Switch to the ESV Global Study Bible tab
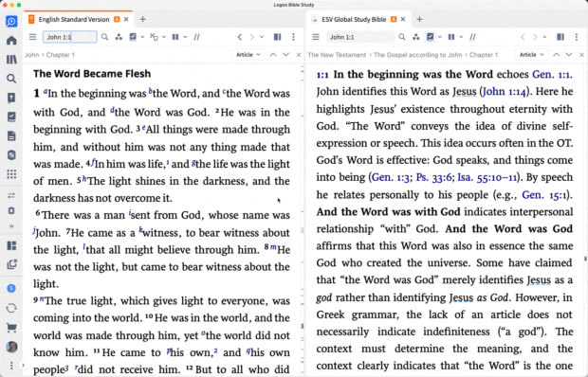Viewport: 588px width, 377px height. point(354,20)
